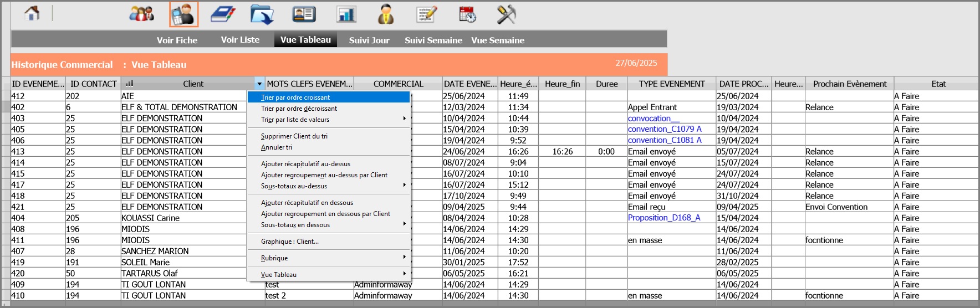This screenshot has width=980, height=308.
Task: Click the test 2 keyword cell
Action: 309,295
